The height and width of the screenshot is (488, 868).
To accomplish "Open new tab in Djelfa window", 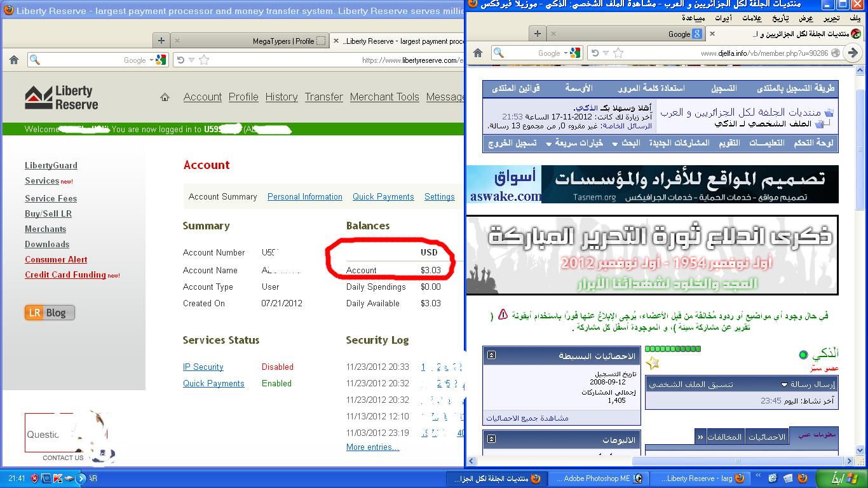I will 538,34.
